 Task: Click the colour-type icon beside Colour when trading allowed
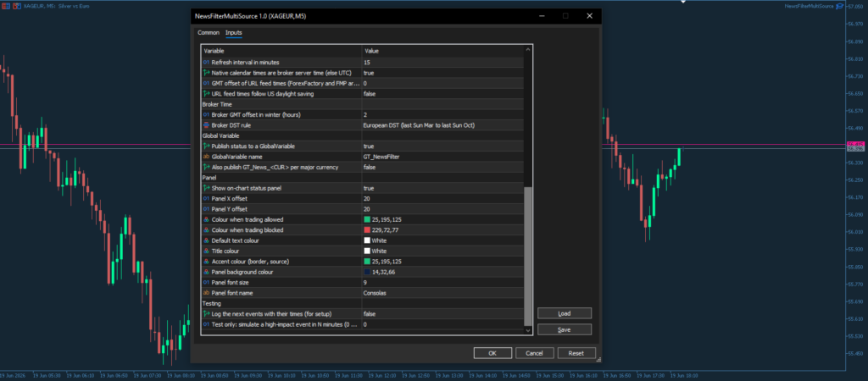pyautogui.click(x=206, y=219)
